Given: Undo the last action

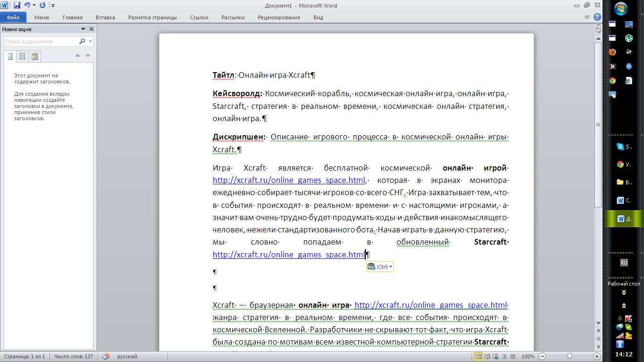Looking at the screenshot, I should coord(27,5).
